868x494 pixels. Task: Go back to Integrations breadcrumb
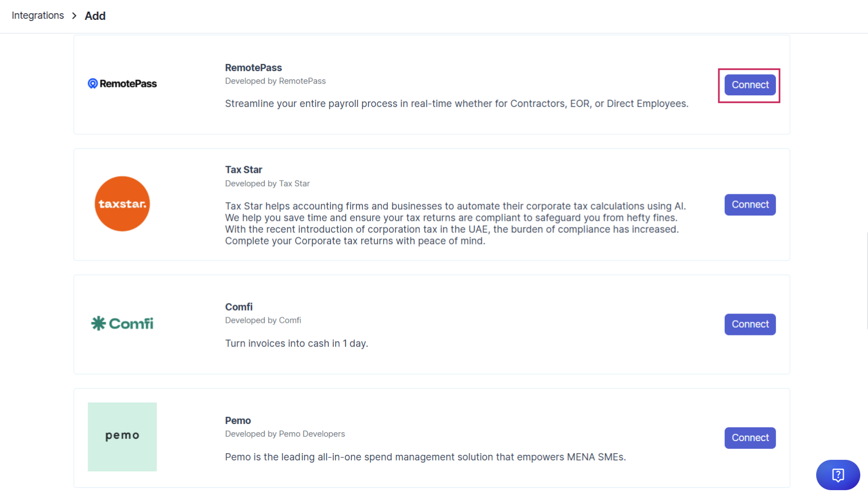pyautogui.click(x=38, y=15)
